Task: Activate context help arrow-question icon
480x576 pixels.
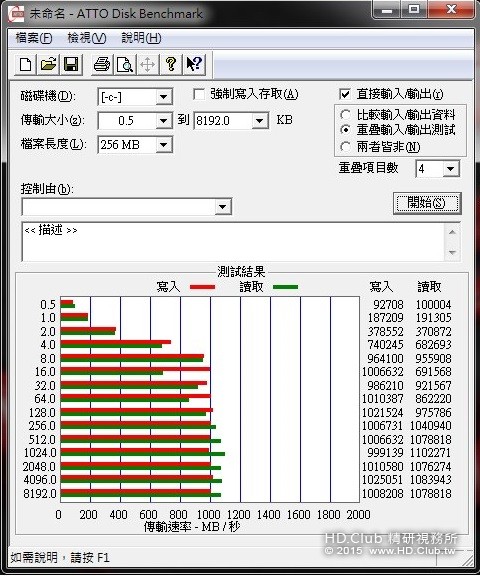Action: [x=194, y=65]
